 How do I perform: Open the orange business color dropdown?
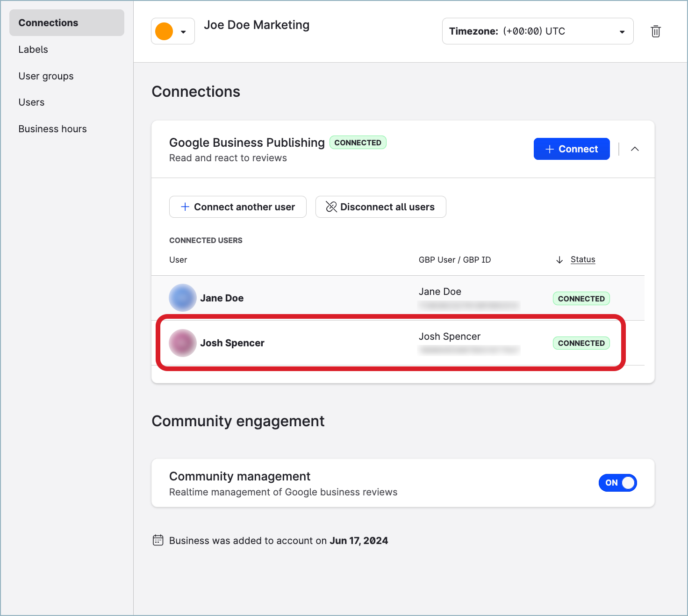click(x=183, y=32)
